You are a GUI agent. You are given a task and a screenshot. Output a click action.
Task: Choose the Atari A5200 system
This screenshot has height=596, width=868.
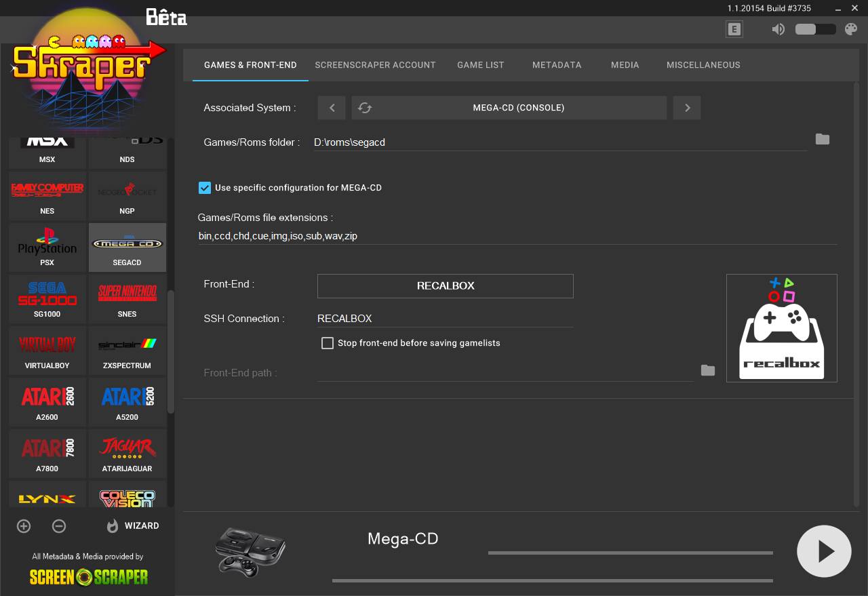tap(127, 402)
